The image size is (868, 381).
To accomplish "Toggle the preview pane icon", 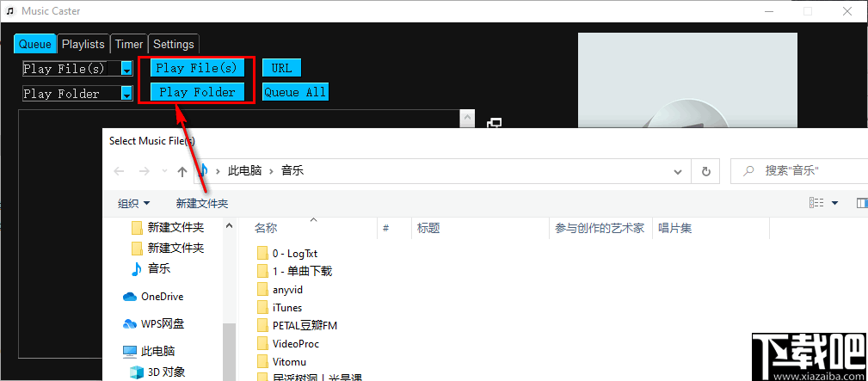I will coord(862,203).
